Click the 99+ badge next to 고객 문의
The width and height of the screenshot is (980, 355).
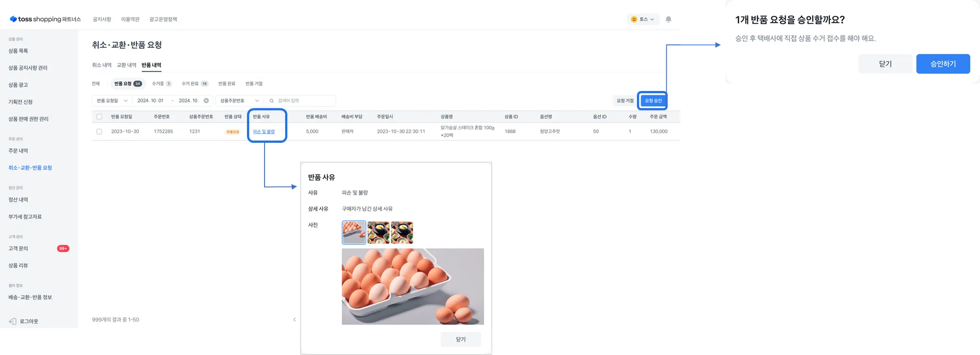[63, 249]
